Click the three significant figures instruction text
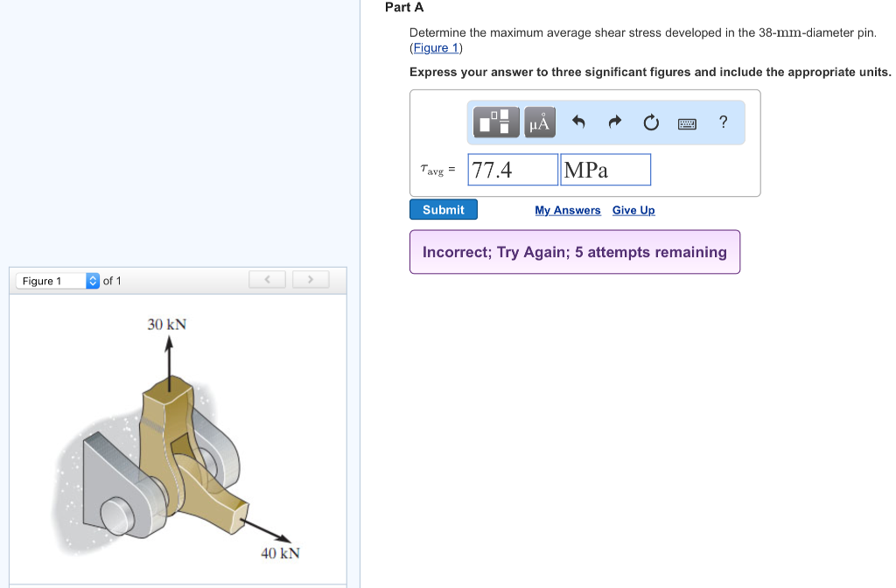The width and height of the screenshot is (896, 588). pos(650,72)
